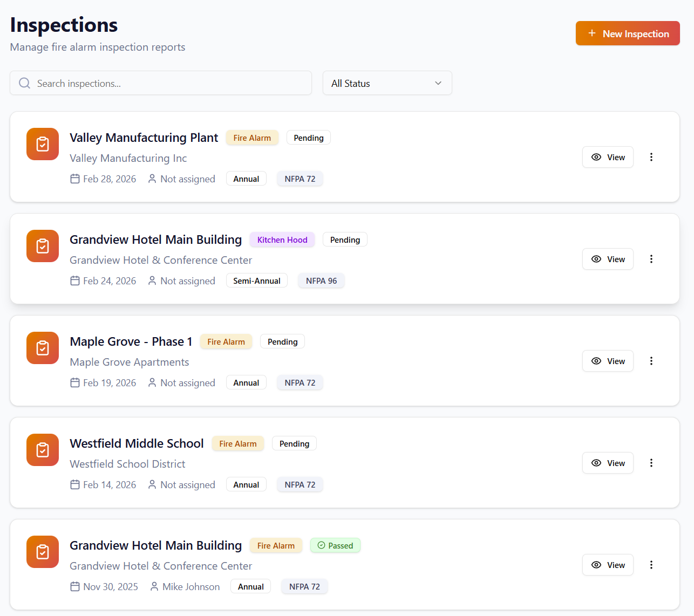
Task: Click the Fire Alarm tag on Maple Grove
Action: coord(226,341)
